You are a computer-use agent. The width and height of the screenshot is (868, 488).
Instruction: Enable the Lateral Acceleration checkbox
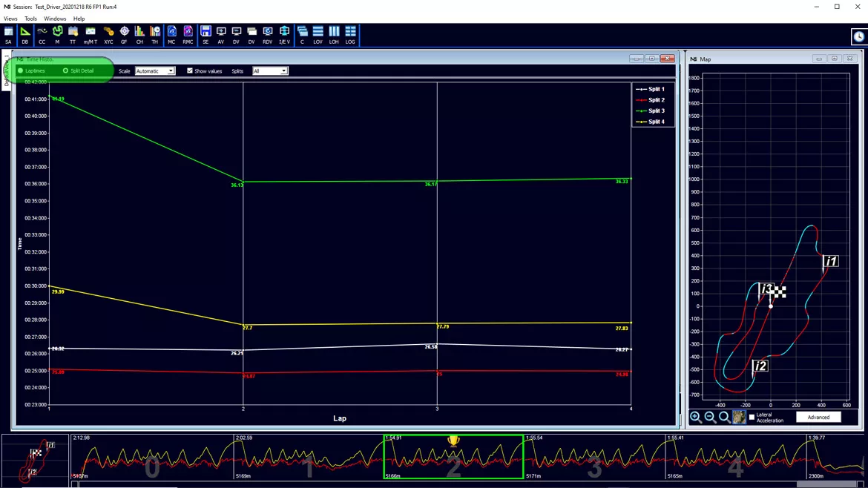pyautogui.click(x=752, y=418)
